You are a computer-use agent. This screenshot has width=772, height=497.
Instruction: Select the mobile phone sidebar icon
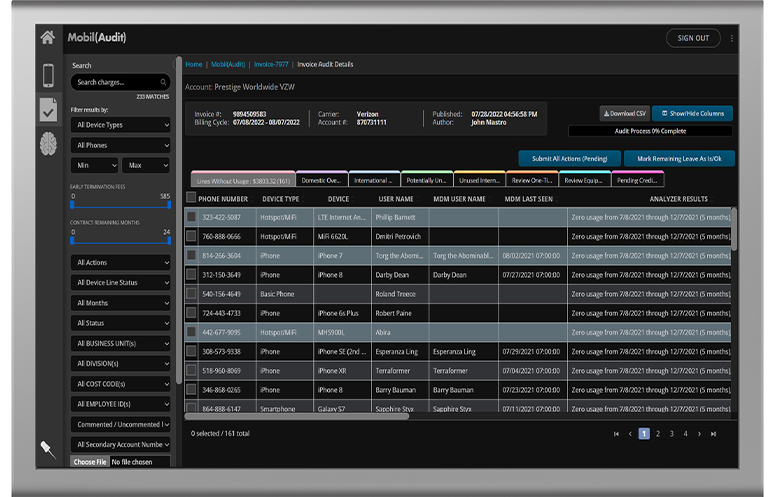coord(47,75)
